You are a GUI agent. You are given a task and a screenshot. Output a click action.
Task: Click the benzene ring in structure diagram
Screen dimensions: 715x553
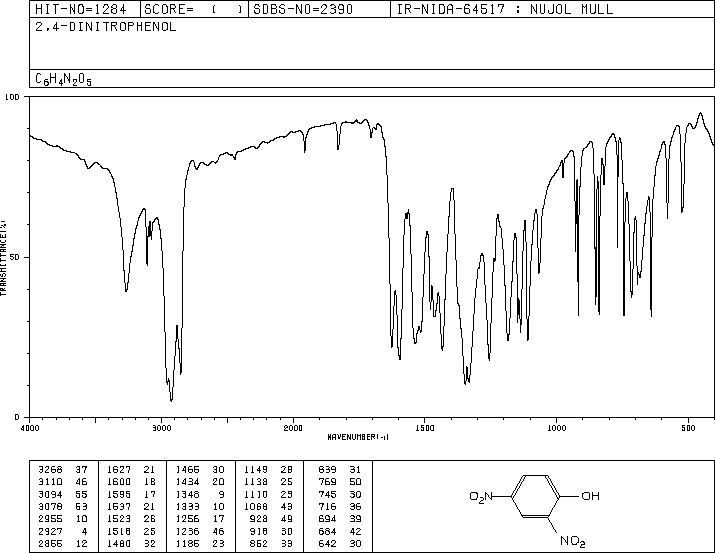pyautogui.click(x=536, y=496)
